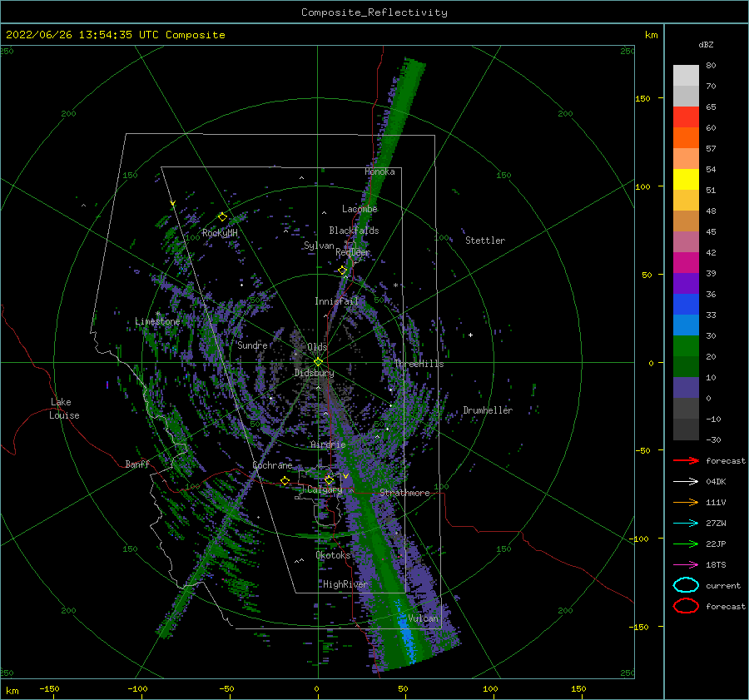Viewport: 749px width, 700px height.
Task: Click the Didsbury label
Action: (x=315, y=373)
